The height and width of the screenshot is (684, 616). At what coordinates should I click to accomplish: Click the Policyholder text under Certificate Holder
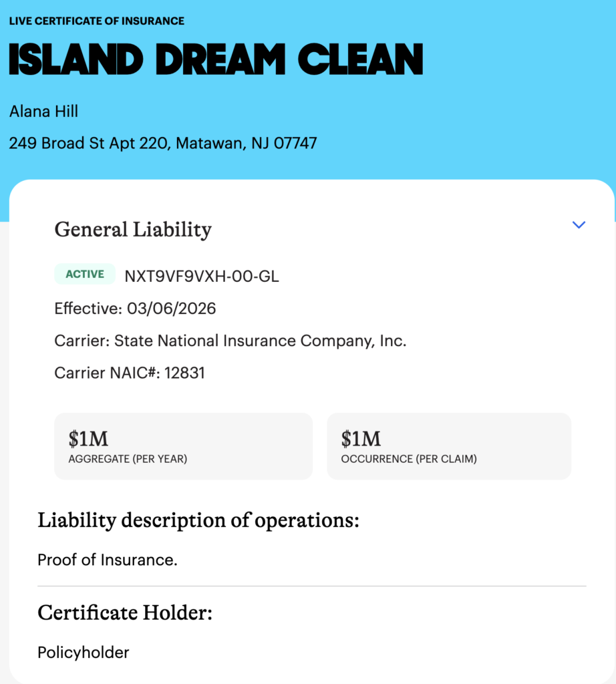(x=84, y=652)
